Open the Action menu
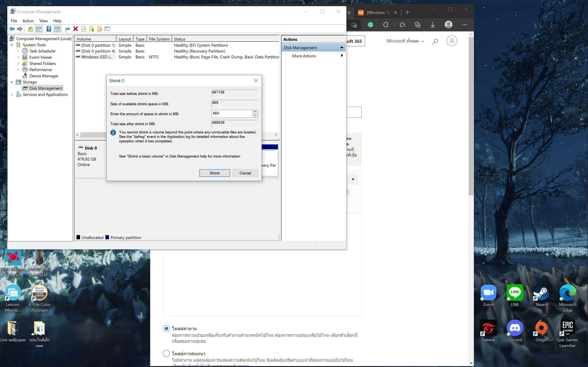The image size is (588, 367). click(28, 21)
